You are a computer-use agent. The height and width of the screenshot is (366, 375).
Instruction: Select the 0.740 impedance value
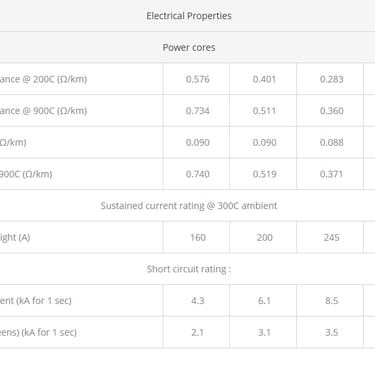click(198, 174)
